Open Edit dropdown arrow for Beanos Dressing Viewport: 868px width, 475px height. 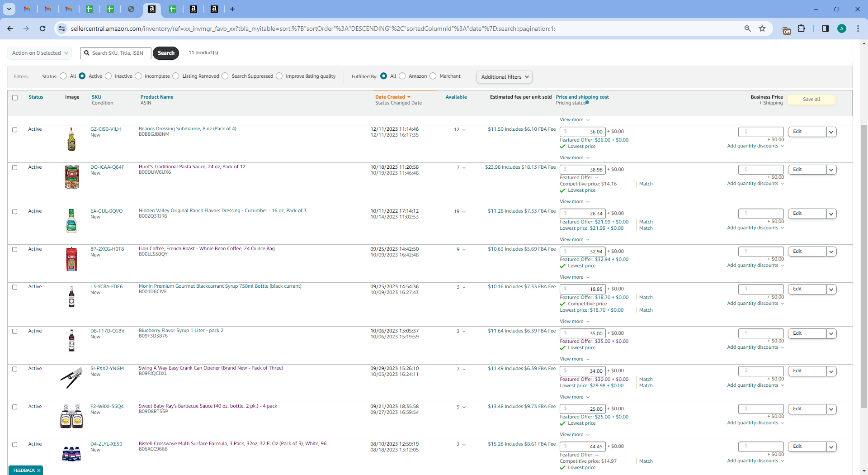(831, 132)
